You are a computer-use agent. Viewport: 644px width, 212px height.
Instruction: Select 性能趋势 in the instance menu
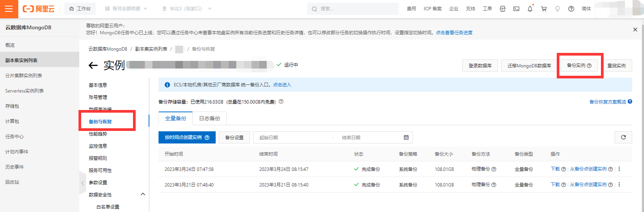98,134
